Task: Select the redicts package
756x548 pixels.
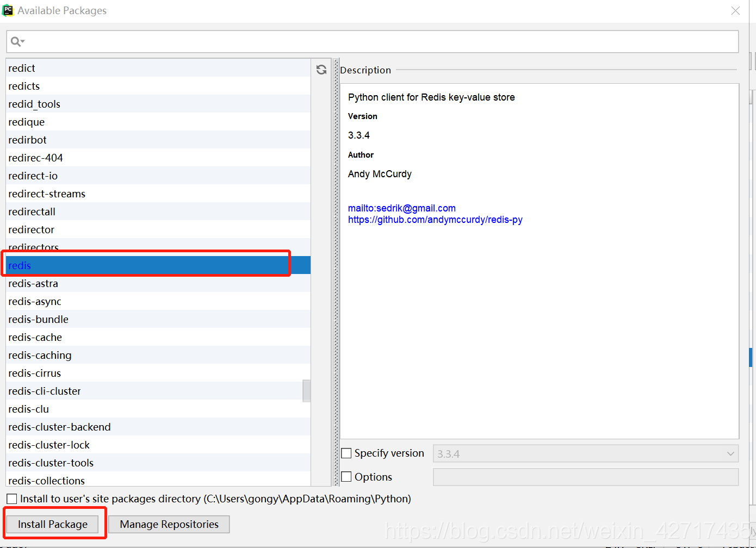Action: 158,86
